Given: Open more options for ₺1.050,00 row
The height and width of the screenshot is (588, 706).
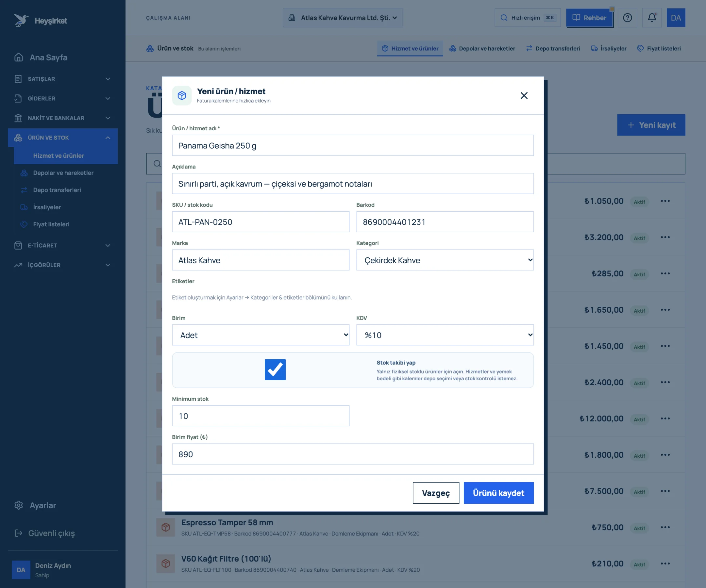Looking at the screenshot, I should point(665,201).
